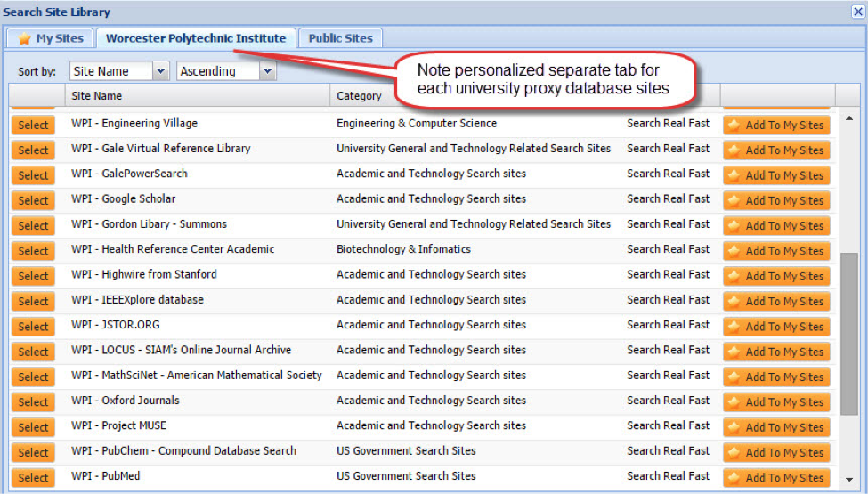Click 'Biotechnology & Infomatics' category cell

(x=403, y=249)
